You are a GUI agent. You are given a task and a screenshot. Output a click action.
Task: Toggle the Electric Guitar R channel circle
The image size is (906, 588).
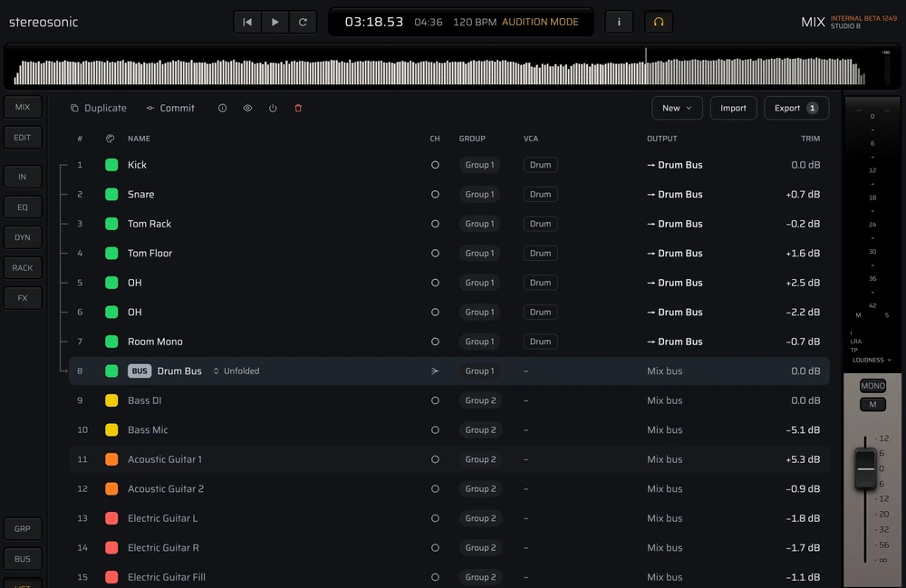click(435, 547)
